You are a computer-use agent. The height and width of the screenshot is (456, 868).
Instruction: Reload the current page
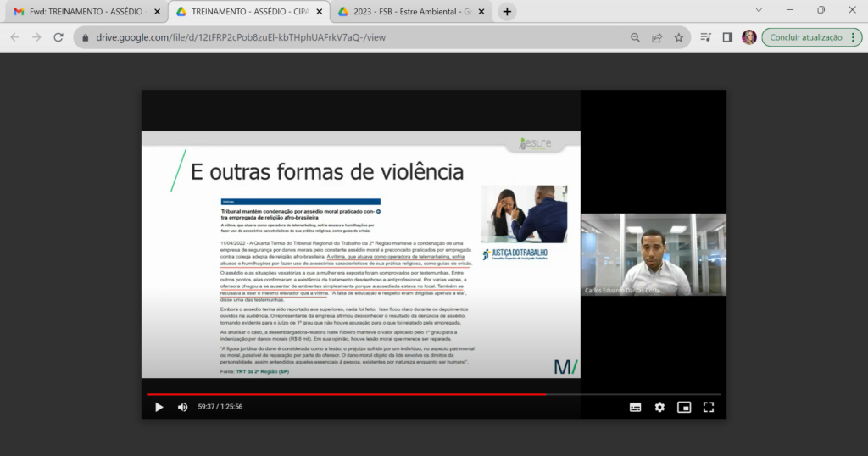click(58, 37)
